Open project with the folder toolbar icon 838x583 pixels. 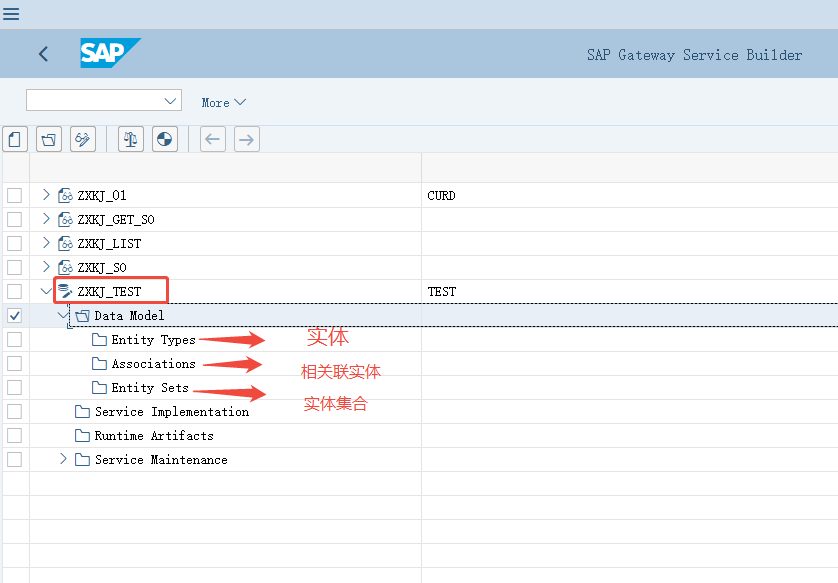(49, 139)
